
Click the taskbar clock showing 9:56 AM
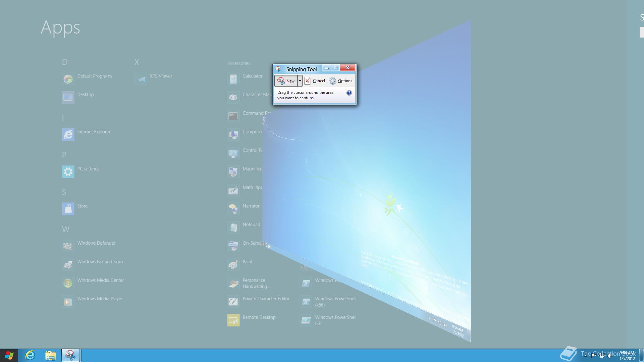pyautogui.click(x=627, y=356)
